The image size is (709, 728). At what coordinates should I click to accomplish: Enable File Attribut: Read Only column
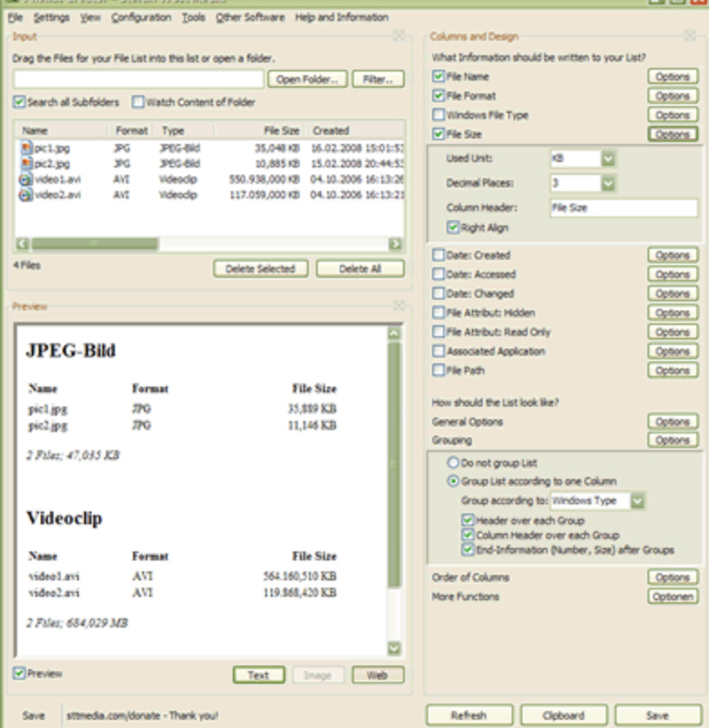(x=438, y=331)
